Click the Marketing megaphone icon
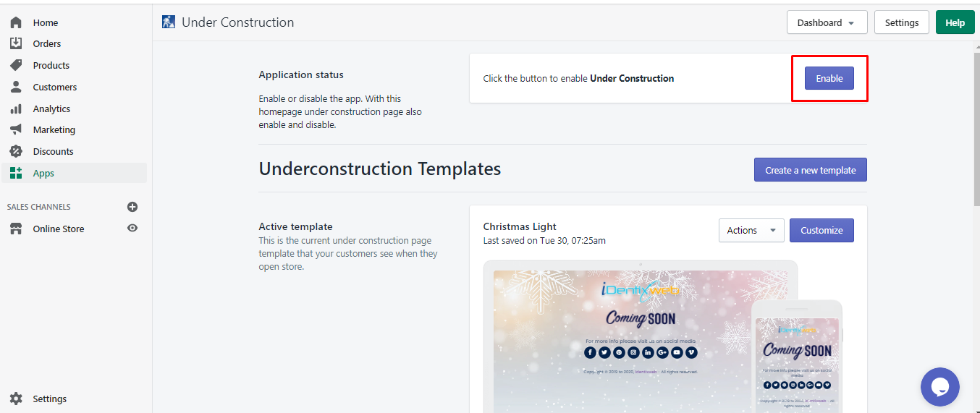This screenshot has width=980, height=413. 16,129
